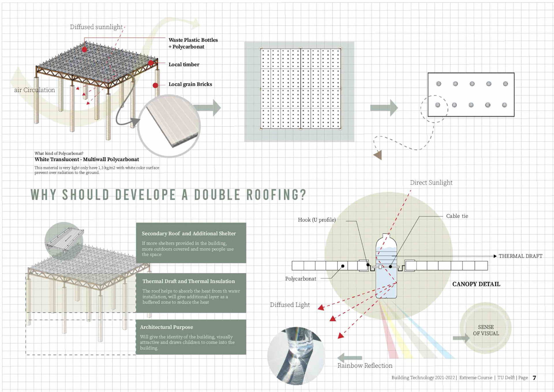The width and height of the screenshot is (554, 392).
Task: Click the red dot beside Local grain Bricks
Action: (x=155, y=85)
